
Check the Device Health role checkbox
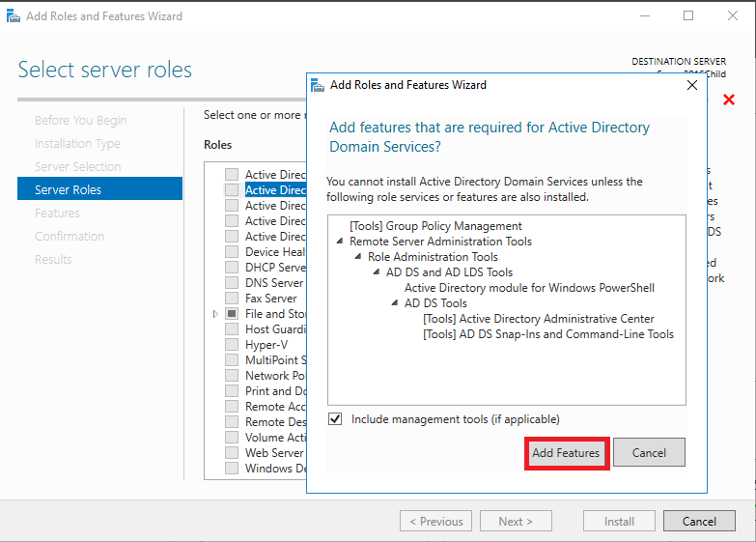(232, 252)
